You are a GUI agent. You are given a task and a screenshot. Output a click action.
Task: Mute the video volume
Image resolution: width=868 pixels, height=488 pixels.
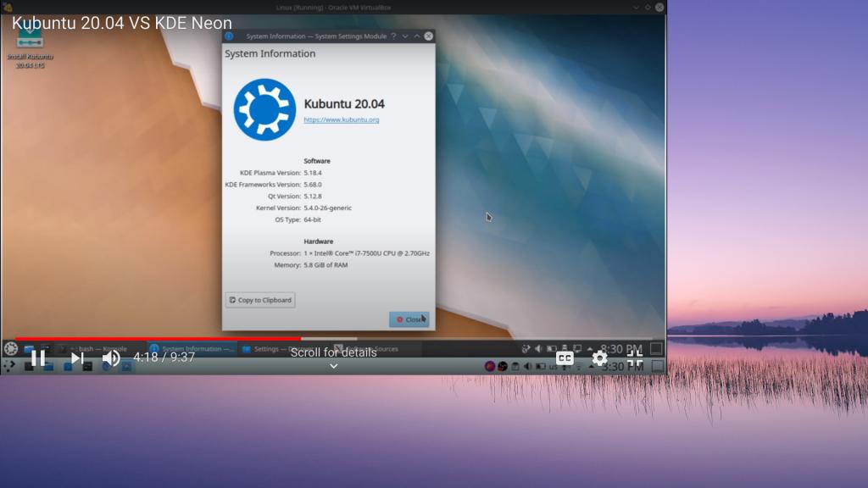(x=110, y=358)
